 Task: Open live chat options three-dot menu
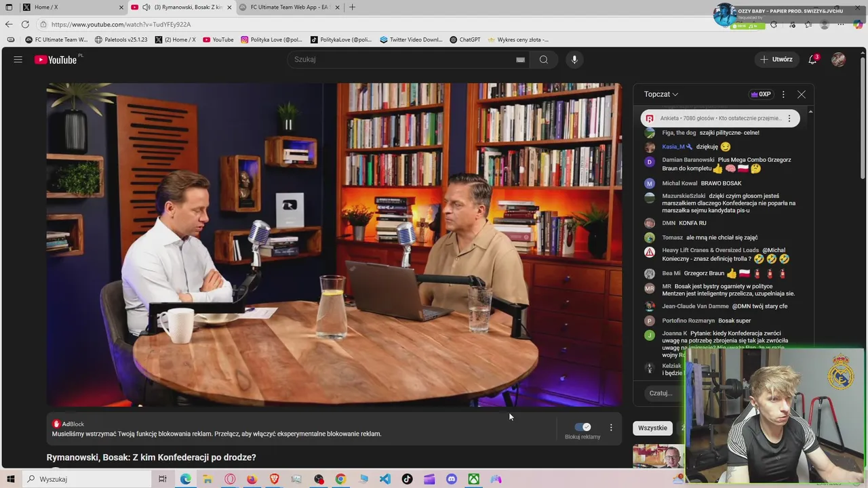coord(783,94)
